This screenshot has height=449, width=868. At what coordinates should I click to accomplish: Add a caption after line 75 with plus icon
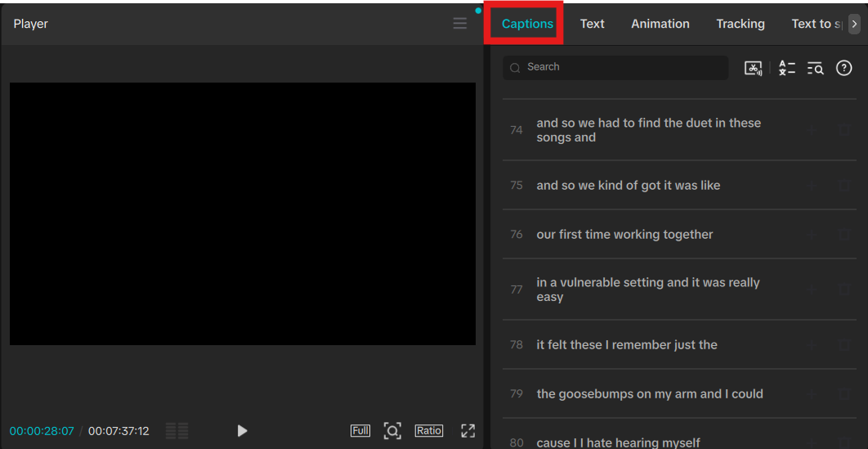[812, 186]
